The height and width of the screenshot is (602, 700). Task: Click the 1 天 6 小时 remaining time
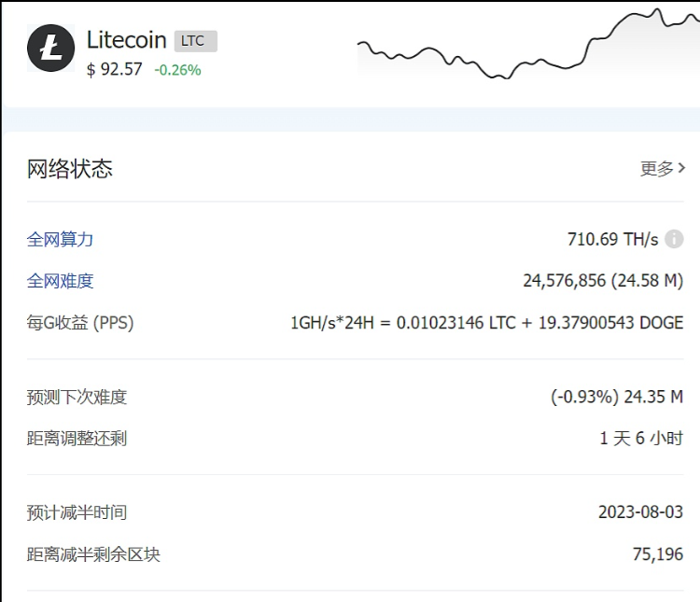[641, 438]
